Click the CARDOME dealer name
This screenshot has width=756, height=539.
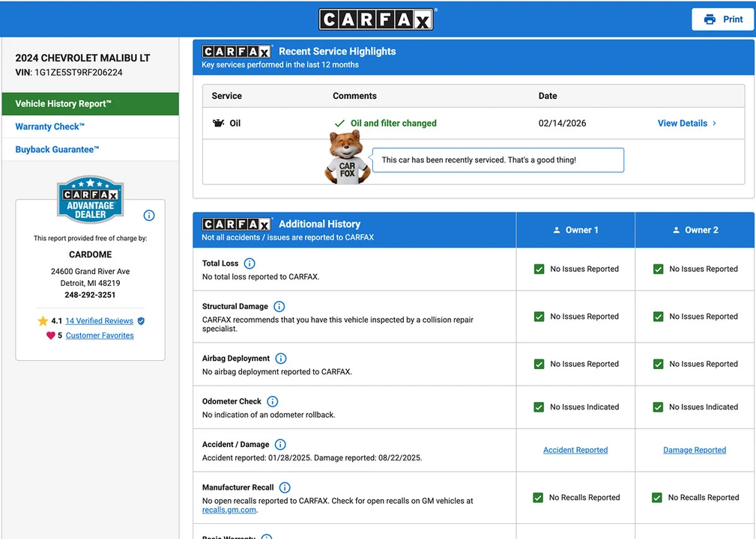[x=90, y=255]
